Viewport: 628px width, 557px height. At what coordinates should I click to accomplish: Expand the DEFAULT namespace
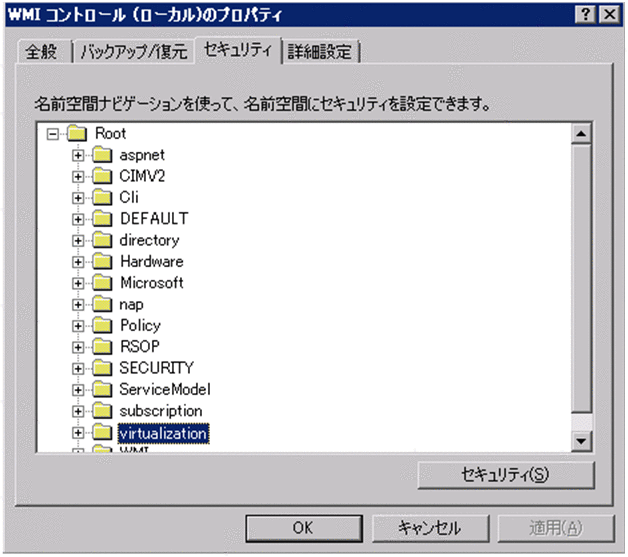(78, 219)
